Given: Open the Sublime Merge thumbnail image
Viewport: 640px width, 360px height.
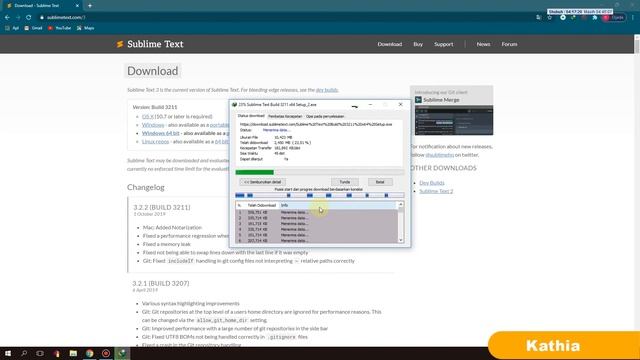Looking at the screenshot, I should 454,120.
